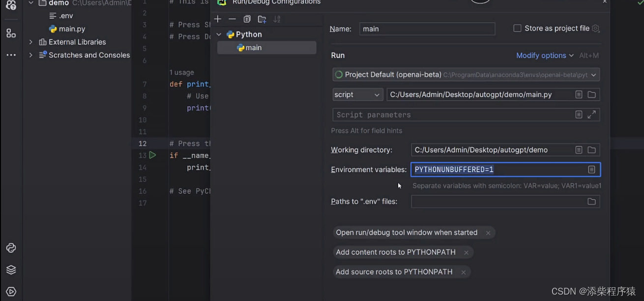Edit environment variables list icon
The width and height of the screenshot is (644, 301).
point(591,170)
